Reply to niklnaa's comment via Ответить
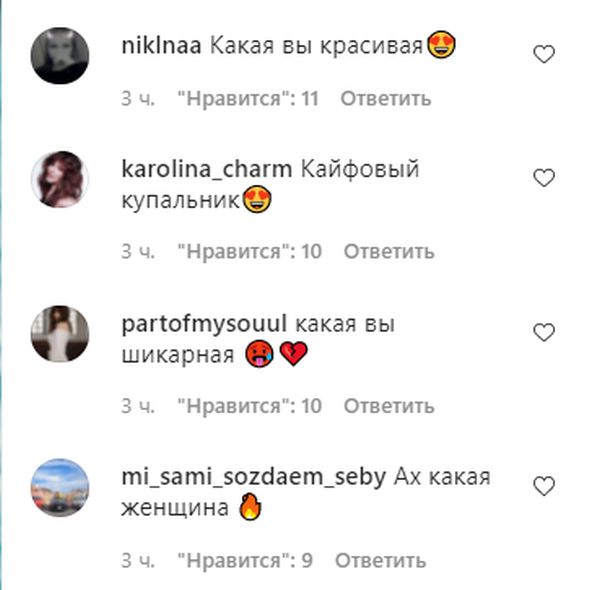Screen dimensions: 600x590 (386, 99)
